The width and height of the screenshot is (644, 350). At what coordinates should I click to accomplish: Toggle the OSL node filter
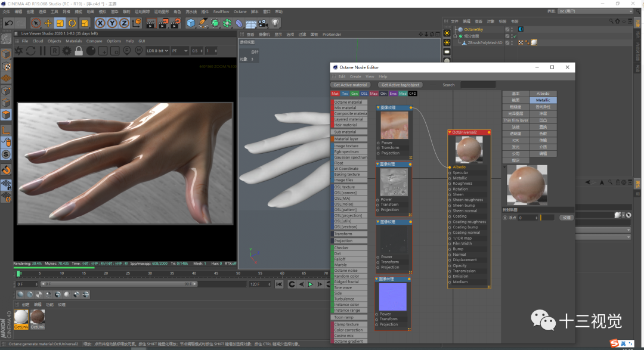pos(364,94)
